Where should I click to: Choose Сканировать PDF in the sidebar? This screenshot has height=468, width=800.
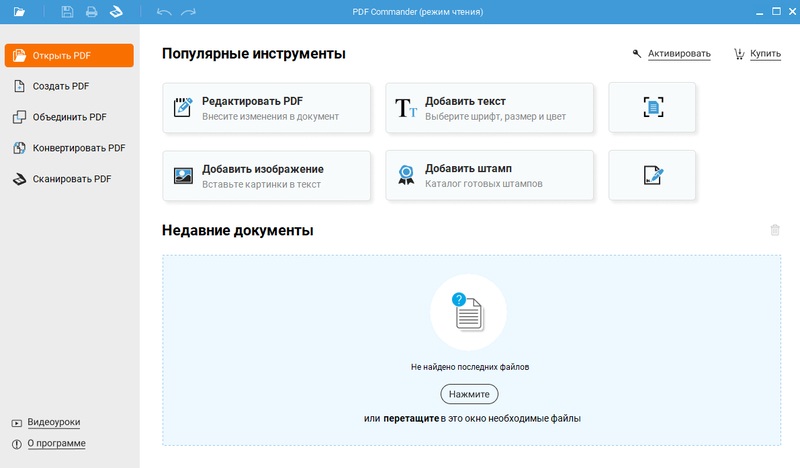tap(68, 179)
